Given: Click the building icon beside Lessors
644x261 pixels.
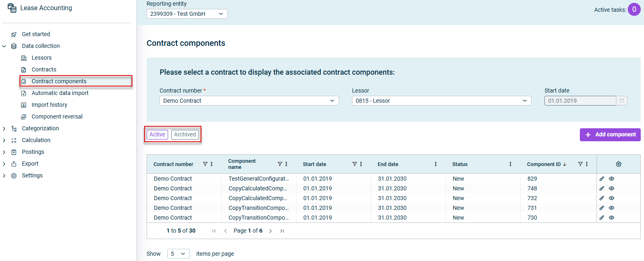Looking at the screenshot, I should [24, 58].
